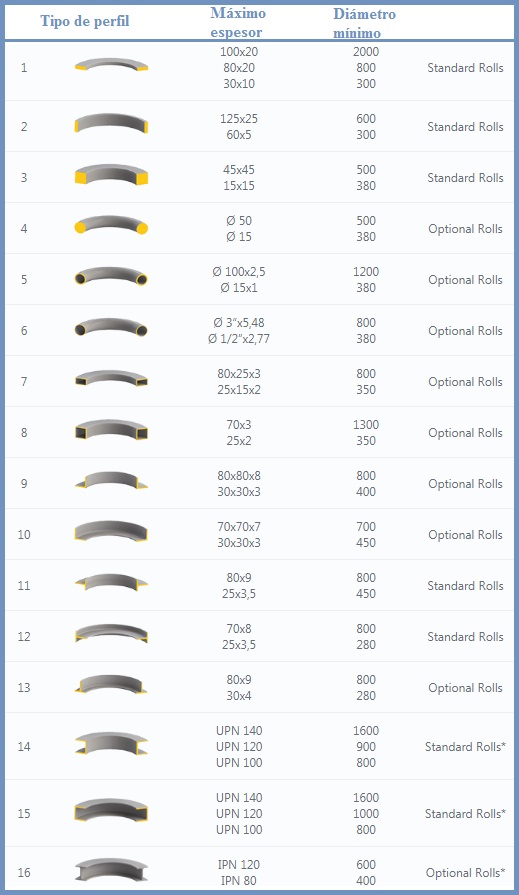Select the T-profile icon in row 11
Screen dimensions: 519x895
111,582
